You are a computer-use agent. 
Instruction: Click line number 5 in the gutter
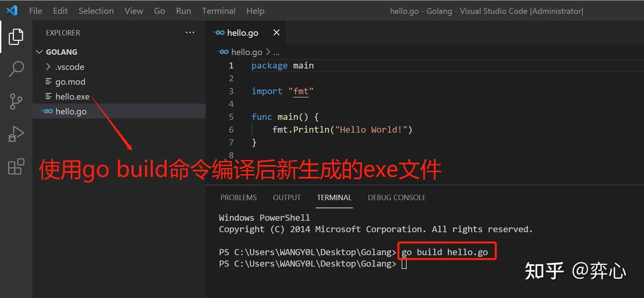tap(231, 117)
